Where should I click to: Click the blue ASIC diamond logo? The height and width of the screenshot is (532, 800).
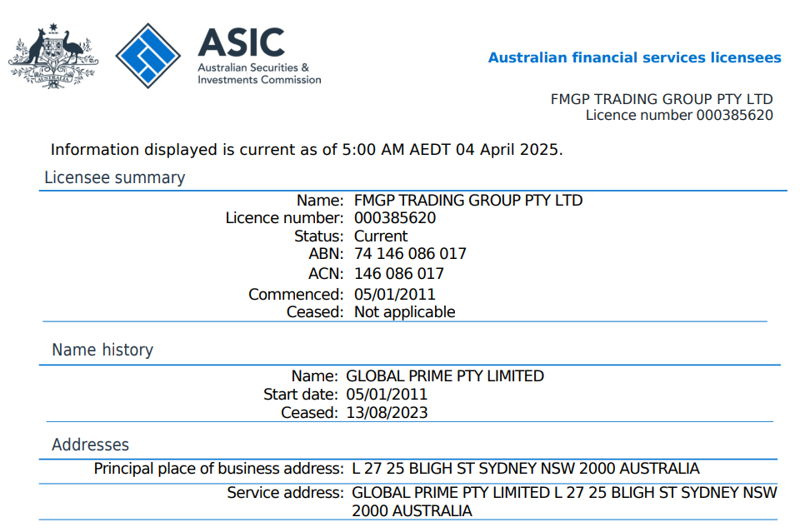(147, 56)
